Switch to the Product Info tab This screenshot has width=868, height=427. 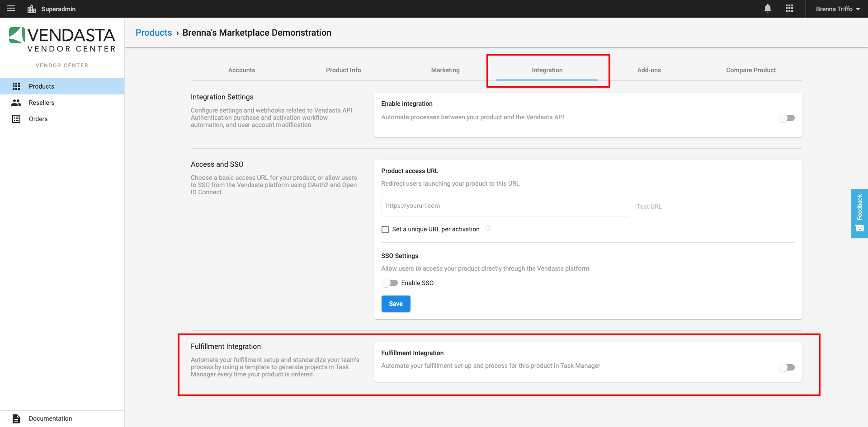[344, 70]
